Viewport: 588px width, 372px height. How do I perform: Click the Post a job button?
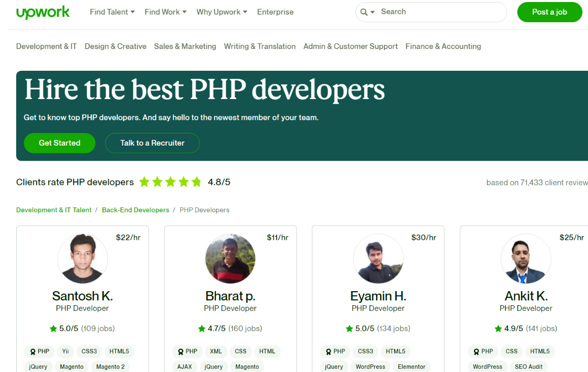pos(550,12)
